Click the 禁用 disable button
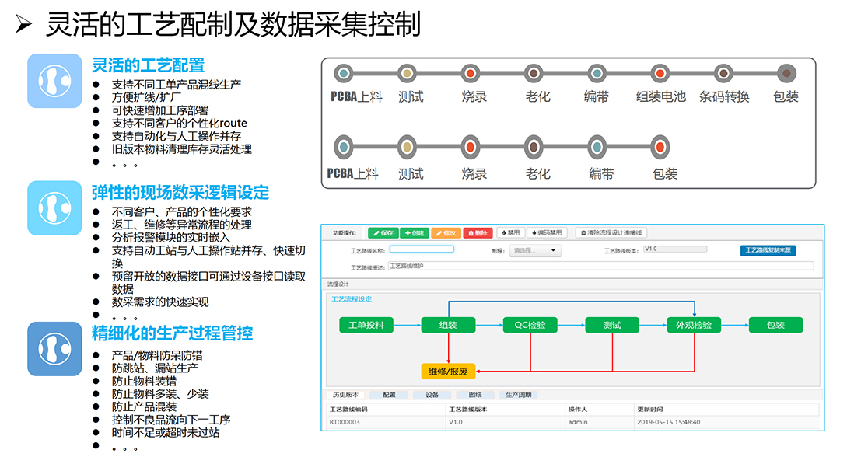The width and height of the screenshot is (868, 457). point(510,233)
